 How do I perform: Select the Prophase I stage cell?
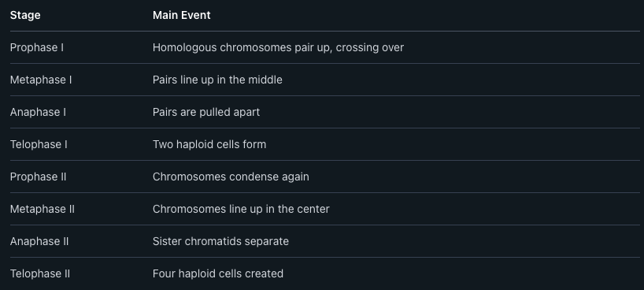[37, 48]
